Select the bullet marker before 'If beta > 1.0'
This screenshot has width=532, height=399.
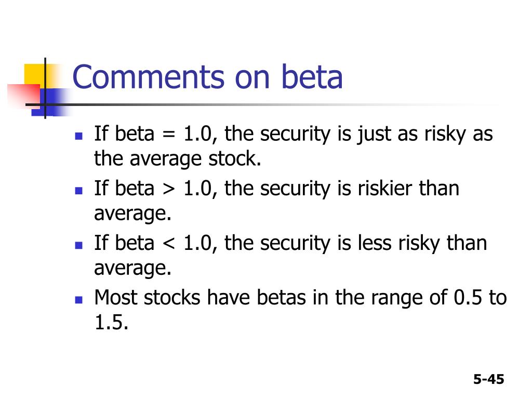(x=79, y=191)
